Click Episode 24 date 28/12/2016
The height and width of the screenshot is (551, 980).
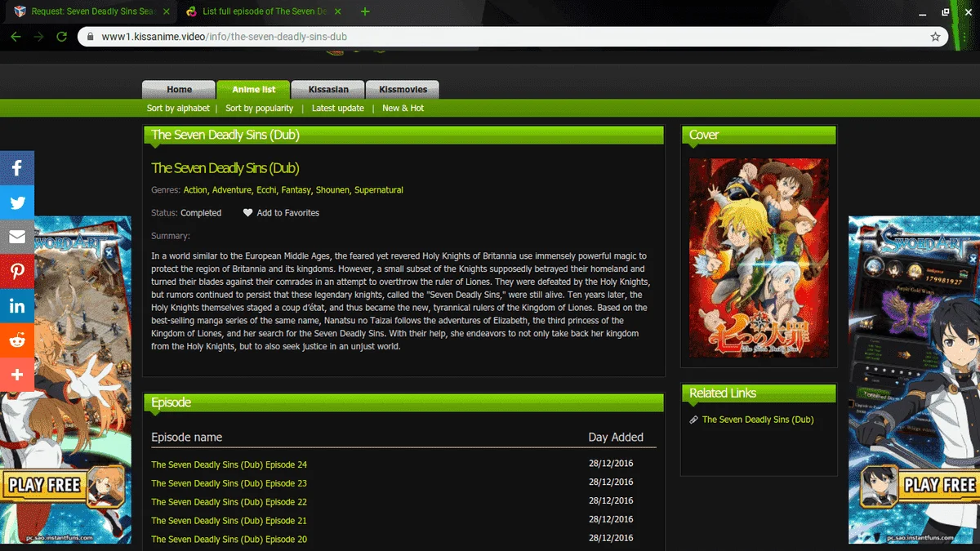(611, 464)
